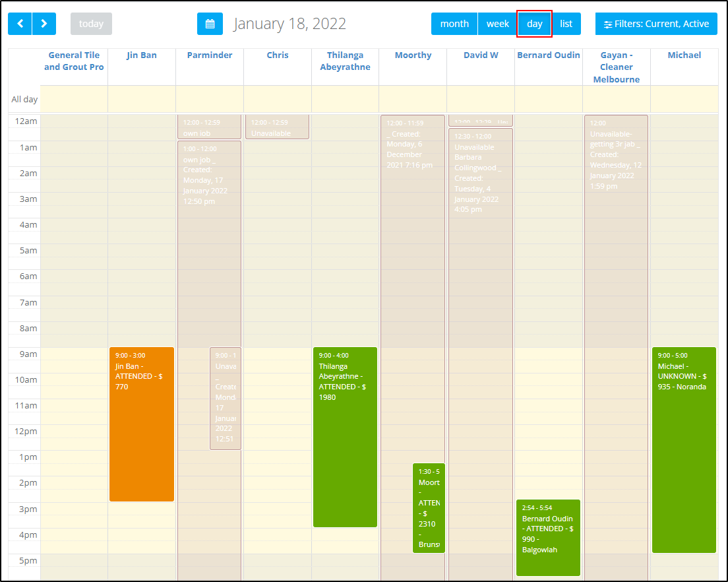The image size is (728, 582).
Task: Open Moorthy 1:30 green event
Action: pos(429,507)
